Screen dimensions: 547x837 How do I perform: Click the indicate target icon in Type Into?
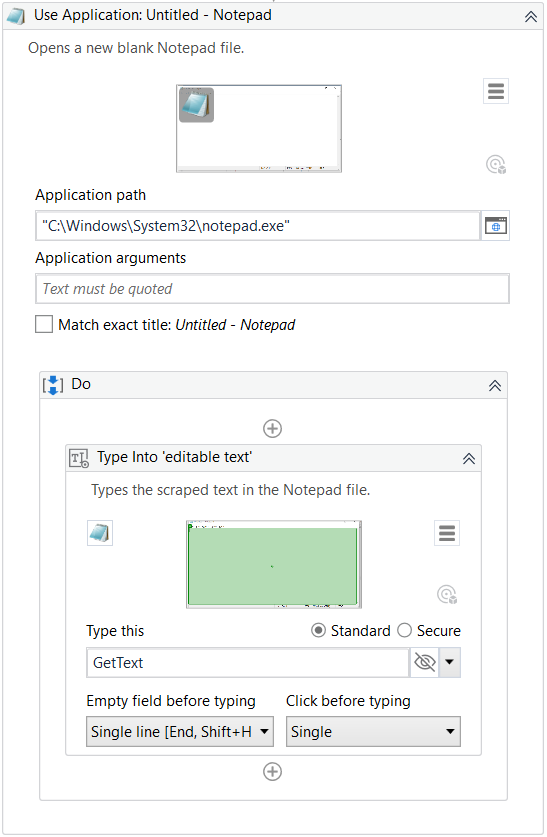447,594
